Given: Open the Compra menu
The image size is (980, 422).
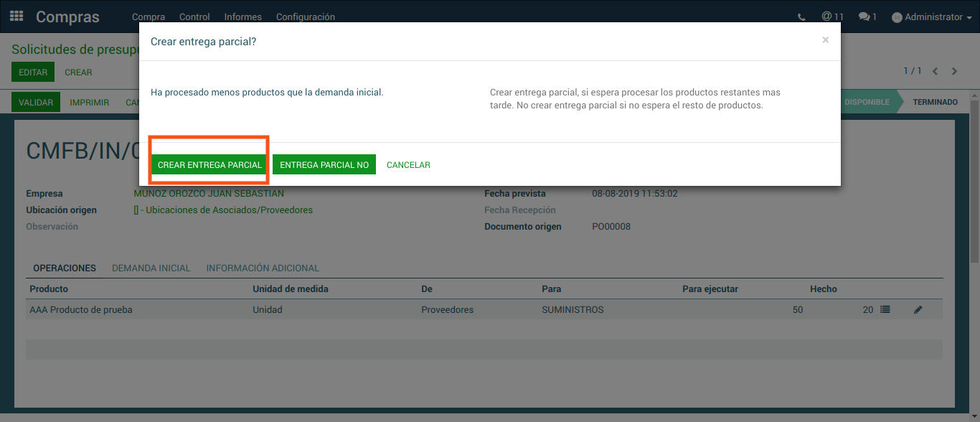Looking at the screenshot, I should click(x=149, y=17).
